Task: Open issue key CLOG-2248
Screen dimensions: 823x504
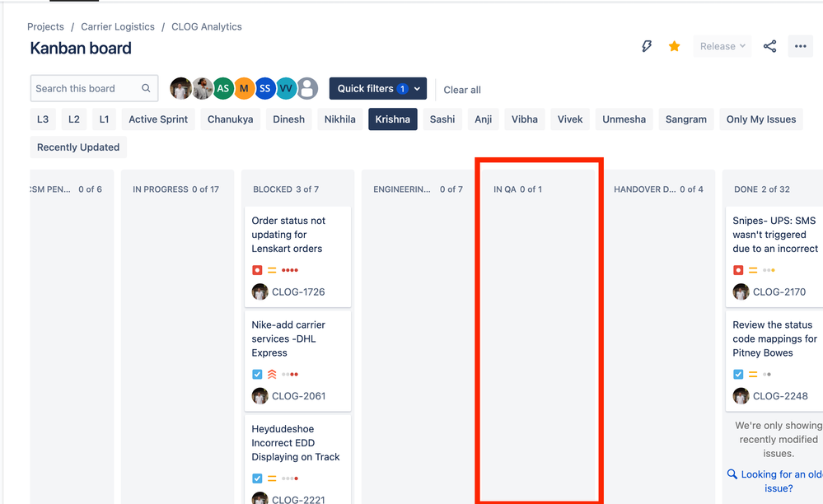Action: click(780, 396)
